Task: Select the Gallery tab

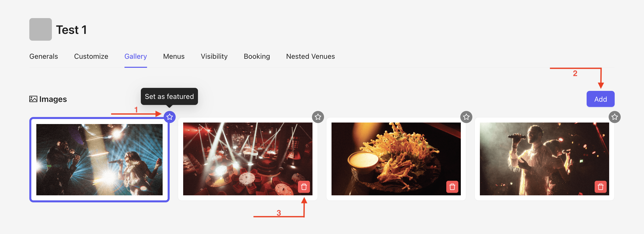Action: click(136, 56)
